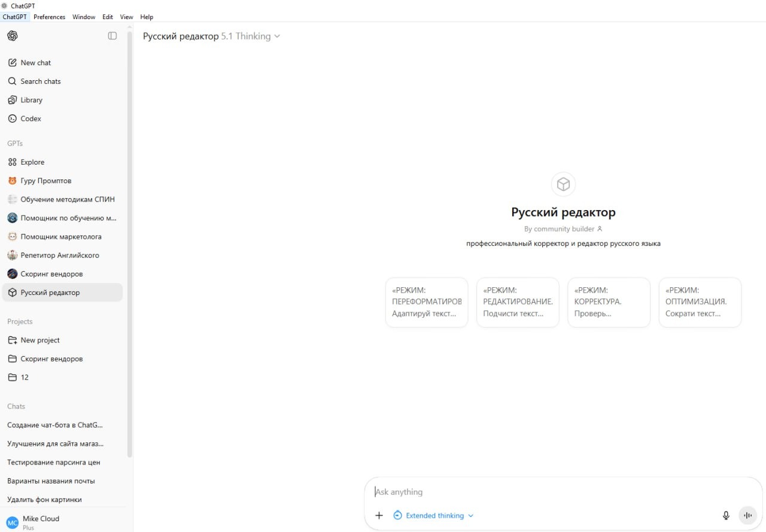The image size is (766, 532).
Task: Open Codex from the sidebar
Action: [31, 118]
